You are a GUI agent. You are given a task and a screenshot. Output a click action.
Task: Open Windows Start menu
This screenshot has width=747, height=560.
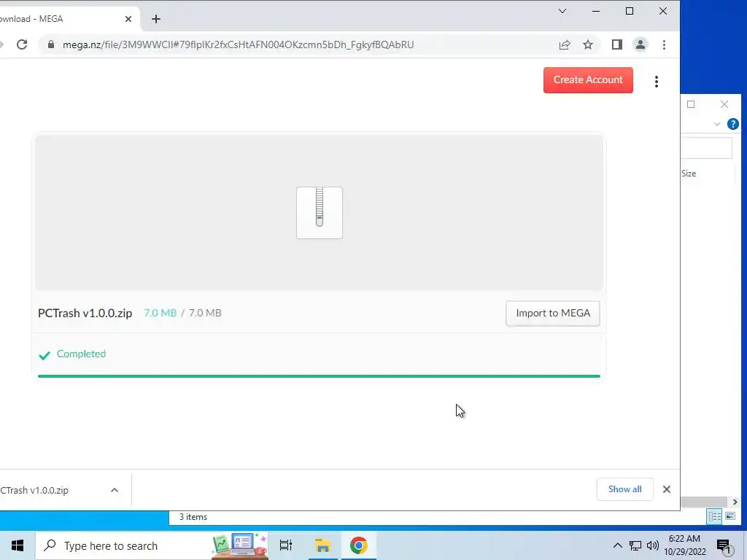pos(18,545)
